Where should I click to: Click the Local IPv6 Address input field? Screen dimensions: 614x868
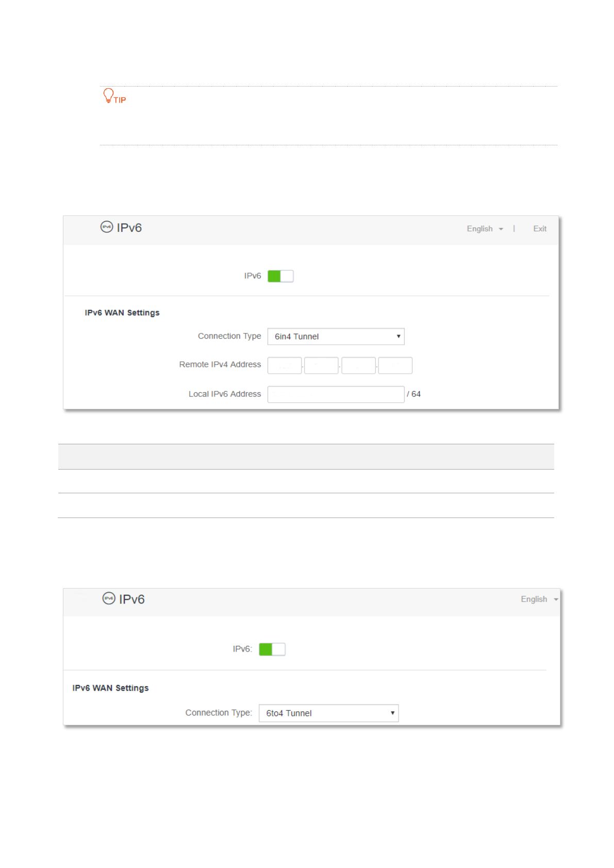336,394
